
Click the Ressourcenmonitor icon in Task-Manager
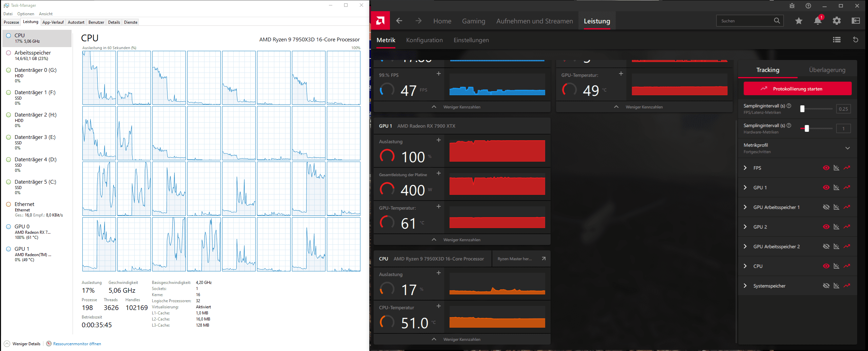point(49,344)
